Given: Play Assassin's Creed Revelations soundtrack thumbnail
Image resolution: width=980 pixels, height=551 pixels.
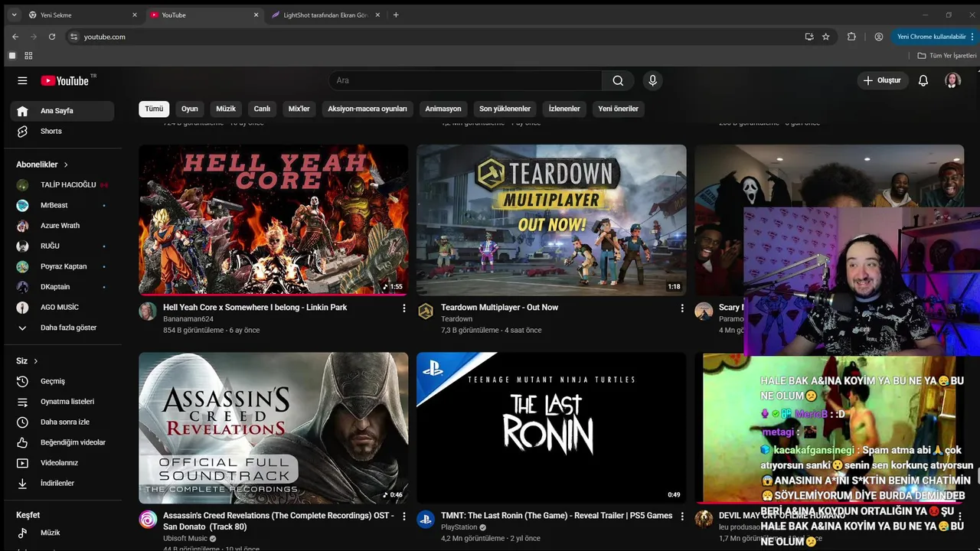Looking at the screenshot, I should point(273,427).
